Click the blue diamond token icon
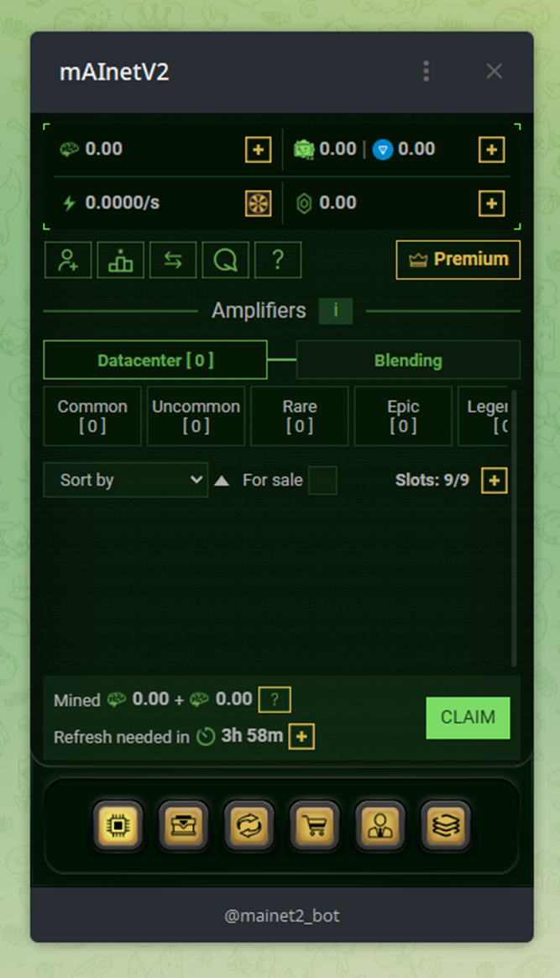Image resolution: width=560 pixels, height=978 pixels. (x=383, y=150)
